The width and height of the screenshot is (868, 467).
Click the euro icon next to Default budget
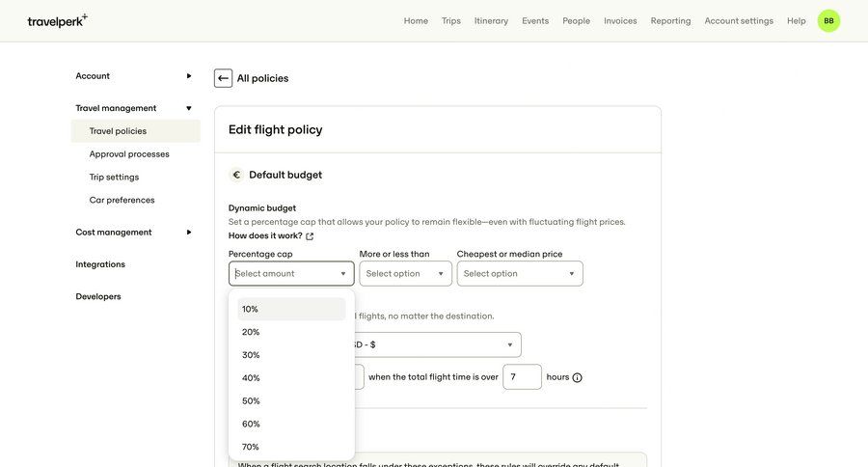pos(236,175)
